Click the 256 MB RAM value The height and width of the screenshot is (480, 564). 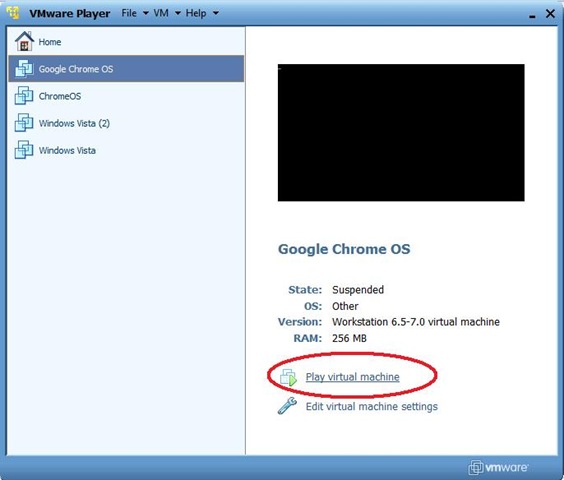pyautogui.click(x=349, y=338)
